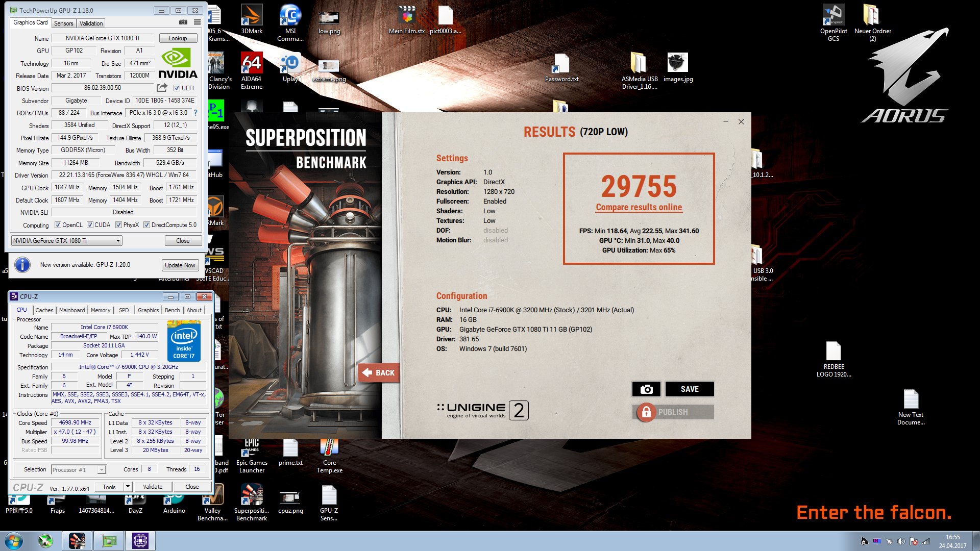980x551 pixels.
Task: Expand the CPU-Z Tools dropdown arrow
Action: [128, 487]
